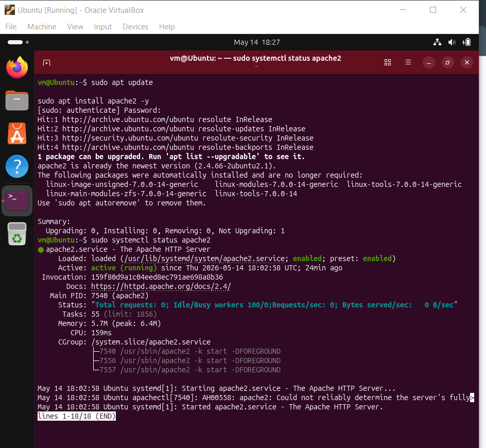The height and width of the screenshot is (448, 486).
Task: Select the Terminal icon in dock
Action: click(17, 201)
